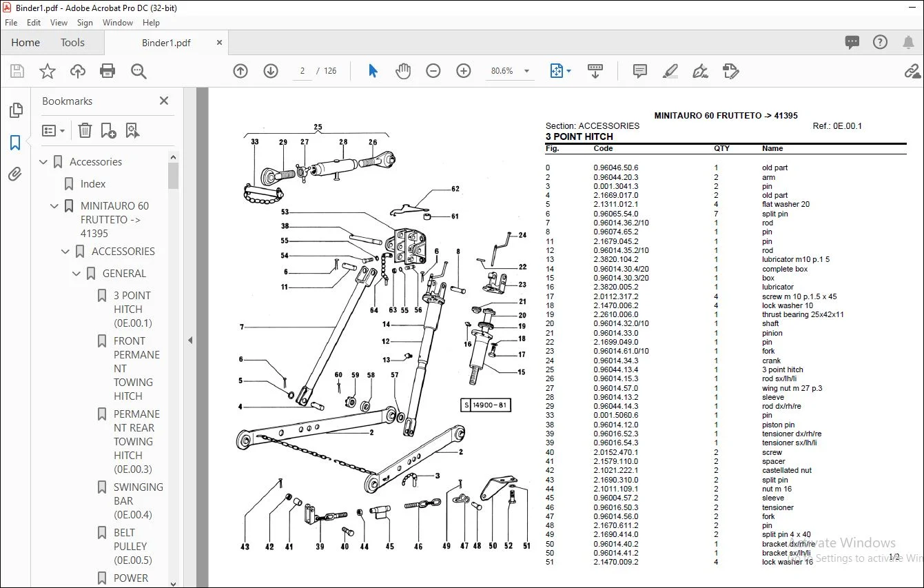Close the Bookmarks panel
The height and width of the screenshot is (588, 924).
point(164,101)
